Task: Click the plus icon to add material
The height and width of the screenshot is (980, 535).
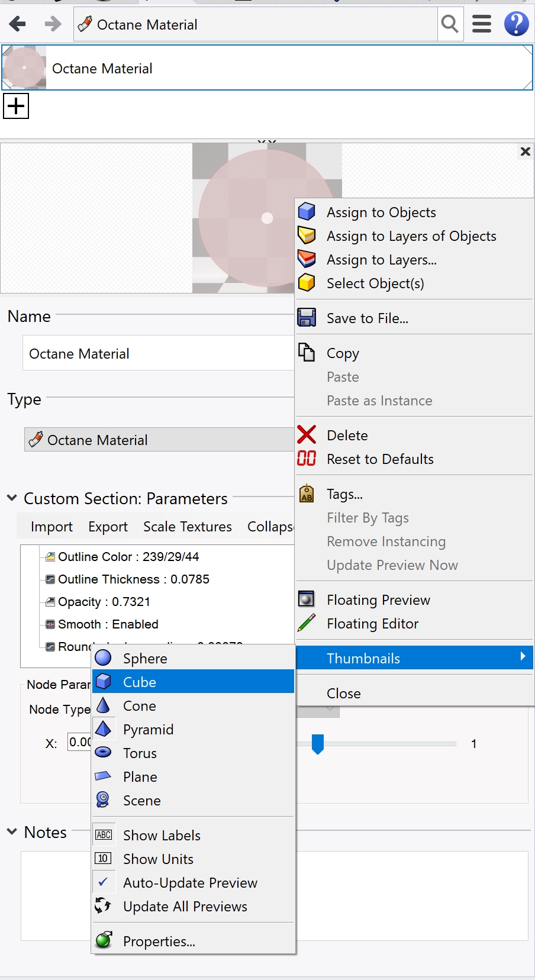Action: click(x=16, y=107)
